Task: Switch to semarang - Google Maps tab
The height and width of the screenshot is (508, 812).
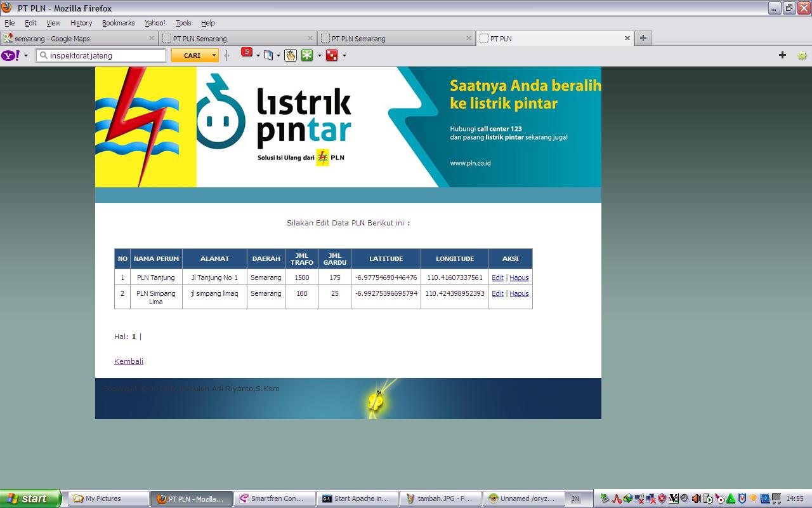Action: point(76,39)
